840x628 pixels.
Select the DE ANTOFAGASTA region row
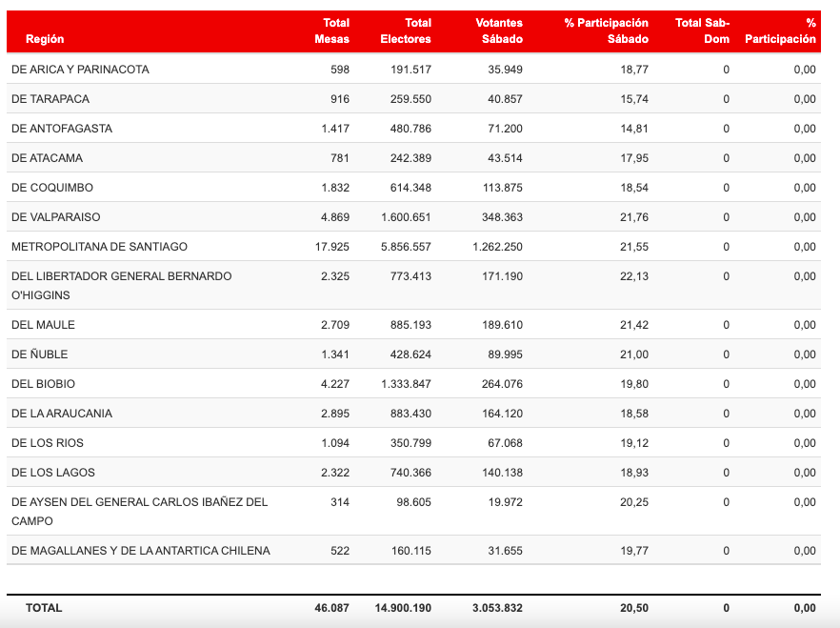coord(62,129)
